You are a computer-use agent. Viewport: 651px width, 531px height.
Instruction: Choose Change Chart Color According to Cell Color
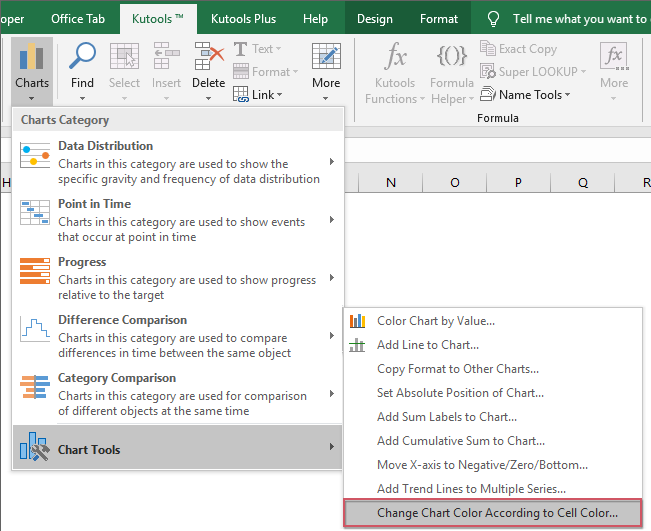(x=496, y=513)
